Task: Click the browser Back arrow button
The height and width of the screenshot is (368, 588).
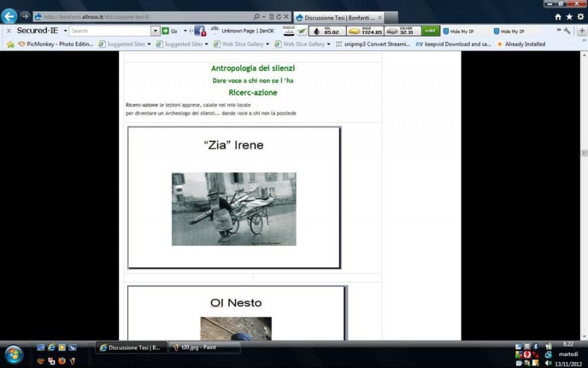Action: 10,16
